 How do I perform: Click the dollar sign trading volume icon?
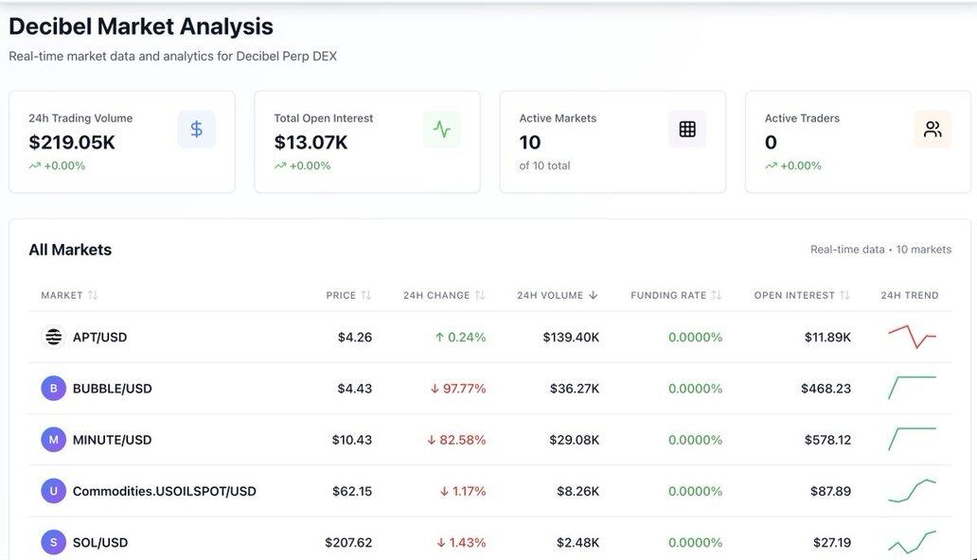[x=196, y=130]
